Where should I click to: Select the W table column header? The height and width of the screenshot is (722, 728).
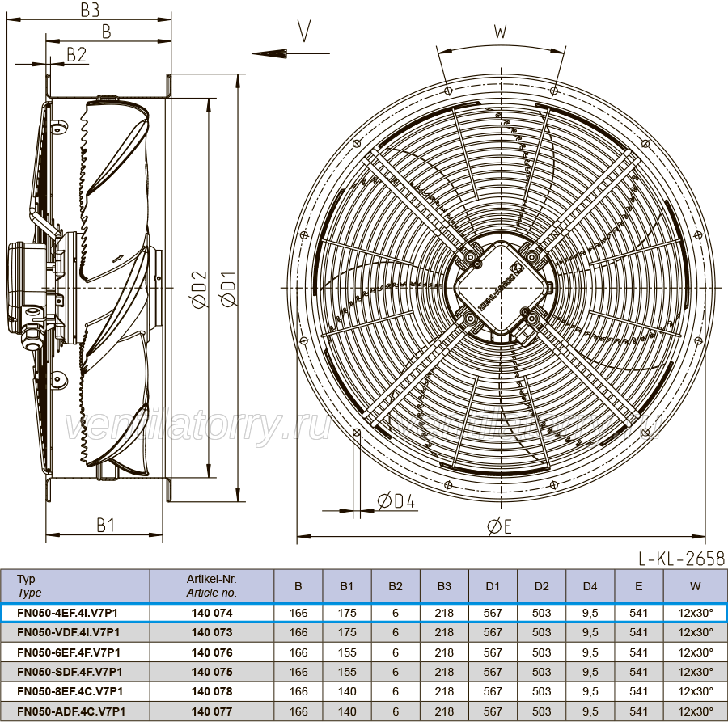pos(695,586)
